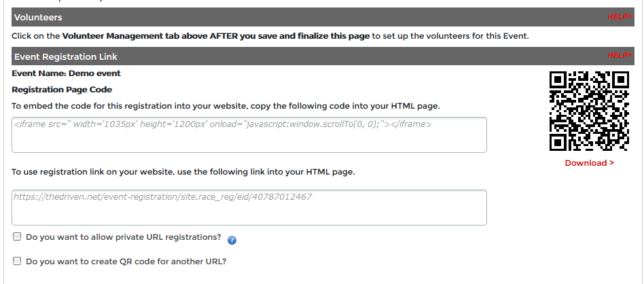Click the Volunteers section header bar

tap(306, 17)
